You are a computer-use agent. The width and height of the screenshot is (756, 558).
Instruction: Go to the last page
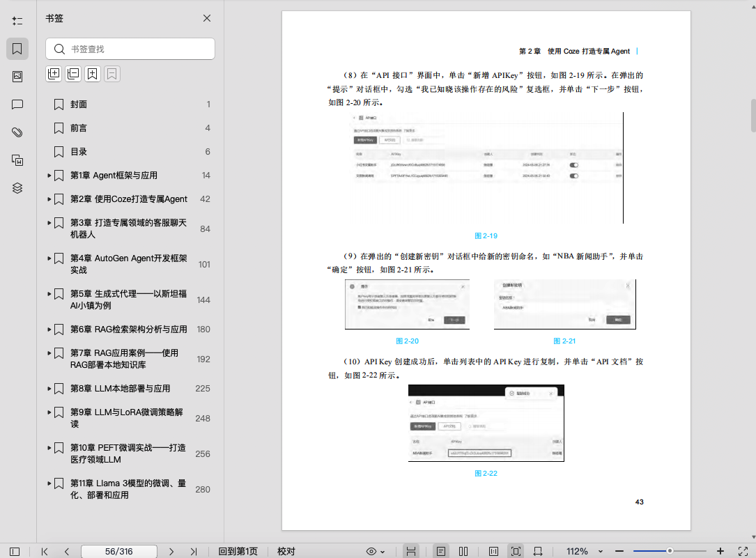click(193, 551)
